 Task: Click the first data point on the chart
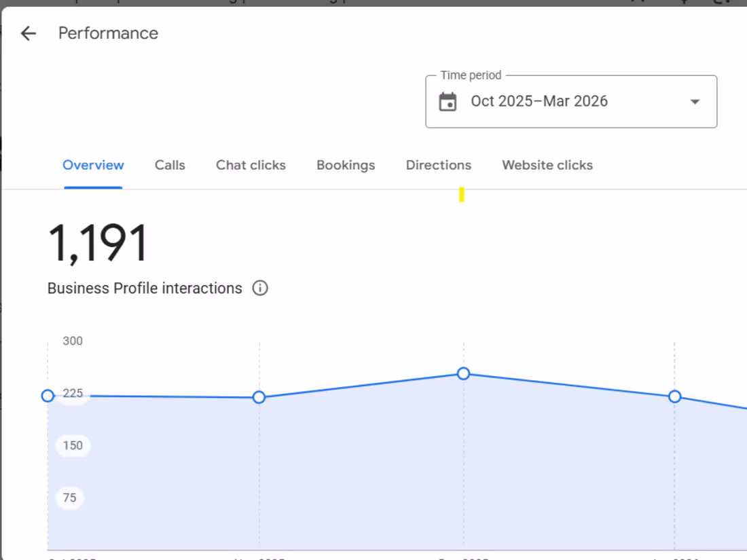coord(48,396)
